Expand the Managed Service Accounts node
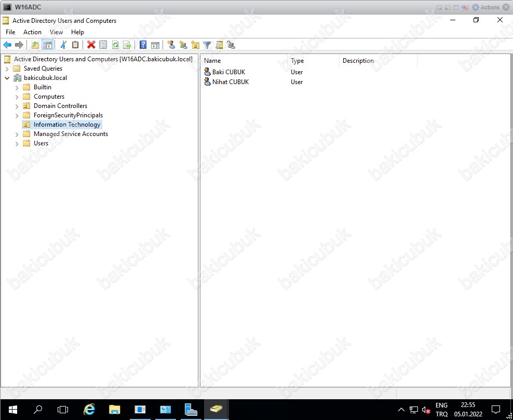The width and height of the screenshot is (513, 420). click(x=17, y=134)
